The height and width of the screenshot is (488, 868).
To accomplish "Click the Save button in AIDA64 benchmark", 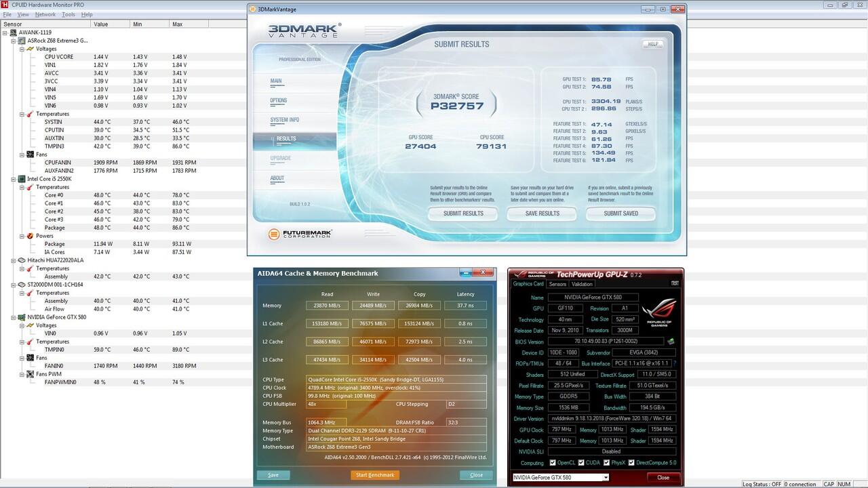I will click(x=273, y=474).
